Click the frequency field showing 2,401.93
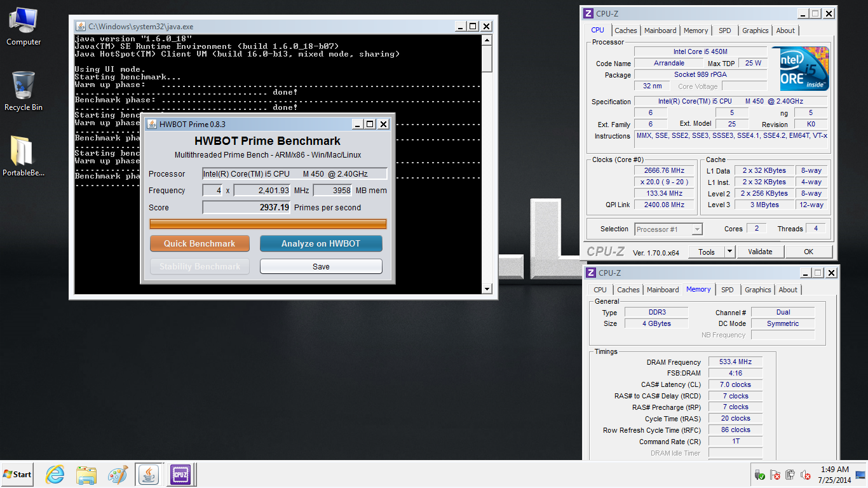The height and width of the screenshot is (488, 868). [262, 190]
